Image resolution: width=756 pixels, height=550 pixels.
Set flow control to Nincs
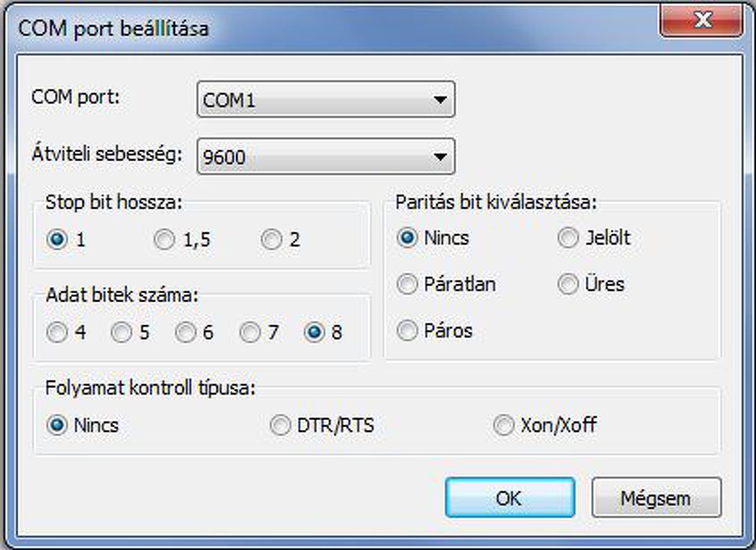pyautogui.click(x=57, y=425)
